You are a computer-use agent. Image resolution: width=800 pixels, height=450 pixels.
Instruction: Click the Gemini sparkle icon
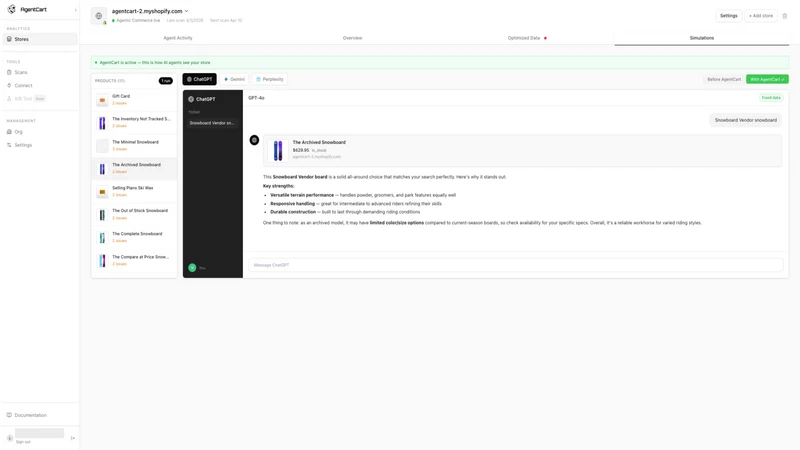click(x=226, y=79)
